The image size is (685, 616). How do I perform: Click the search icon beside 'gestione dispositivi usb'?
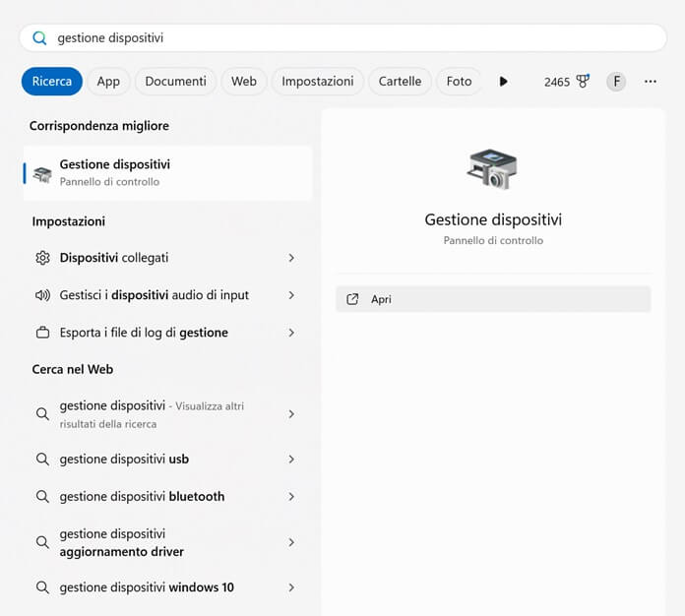(x=42, y=460)
